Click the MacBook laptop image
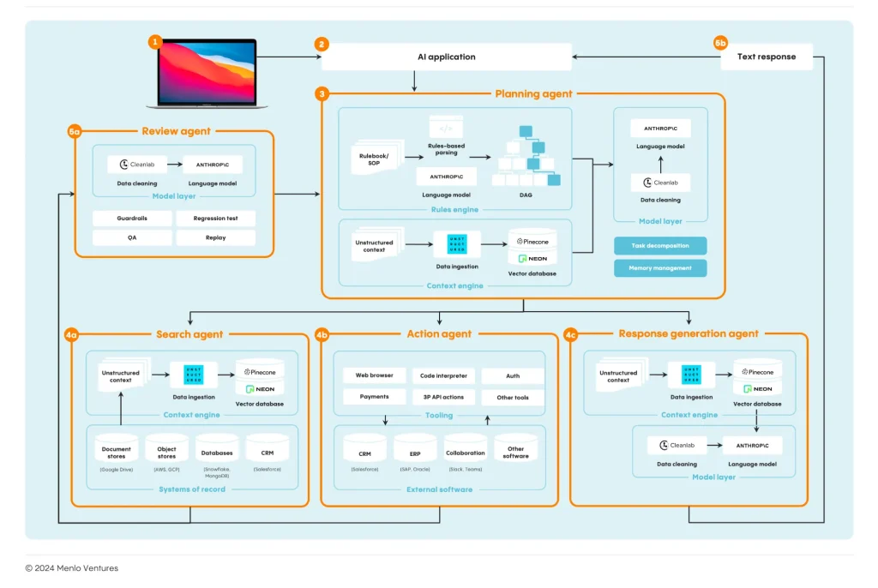Screen dimensions: 878x588 [206, 74]
